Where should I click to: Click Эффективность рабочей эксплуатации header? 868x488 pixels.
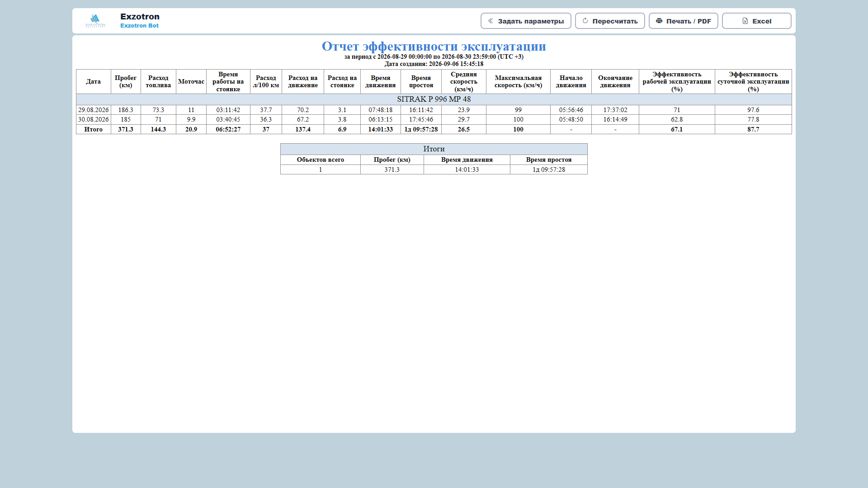(x=677, y=81)
